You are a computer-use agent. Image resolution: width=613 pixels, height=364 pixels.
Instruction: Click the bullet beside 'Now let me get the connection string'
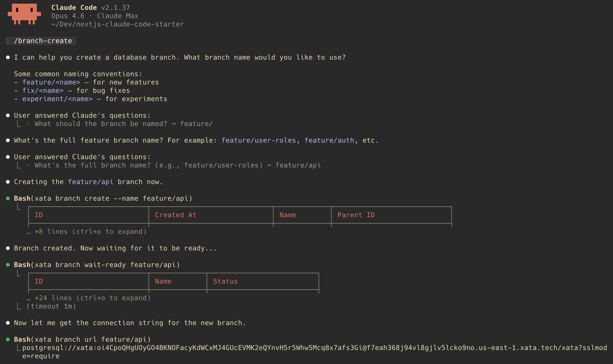(8, 323)
